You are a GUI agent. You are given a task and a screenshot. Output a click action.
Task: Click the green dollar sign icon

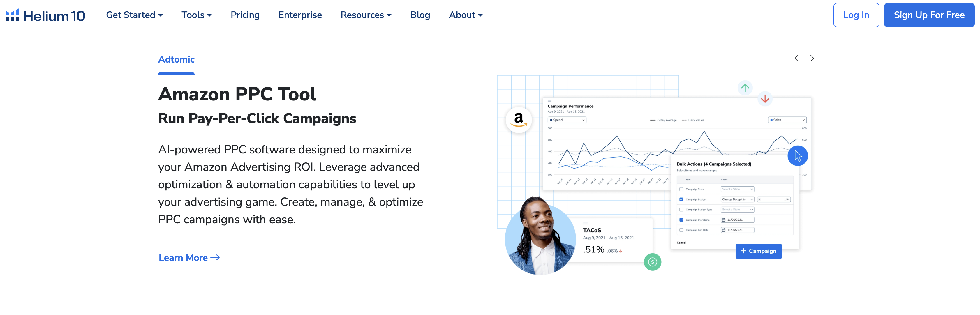(652, 262)
